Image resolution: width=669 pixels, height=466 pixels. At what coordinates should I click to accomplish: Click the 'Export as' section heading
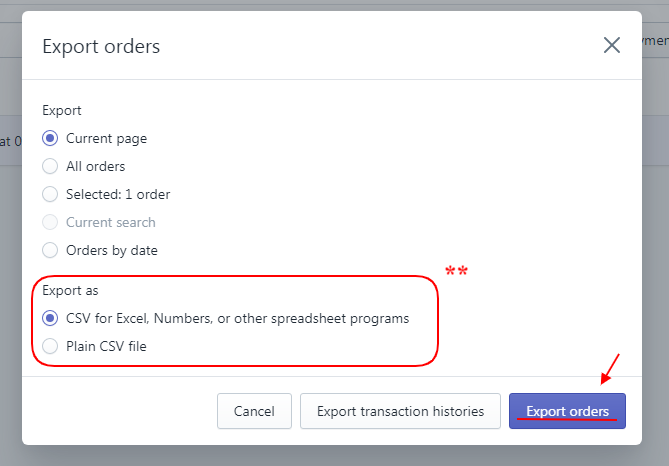click(70, 291)
